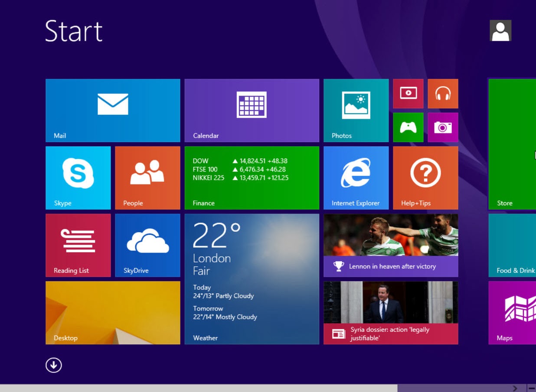Open the Maps tile
Screen dimensions: 536x392
(x=512, y=313)
